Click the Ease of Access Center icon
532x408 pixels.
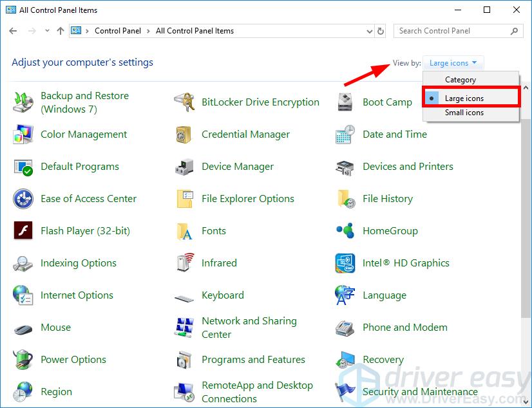[23, 199]
